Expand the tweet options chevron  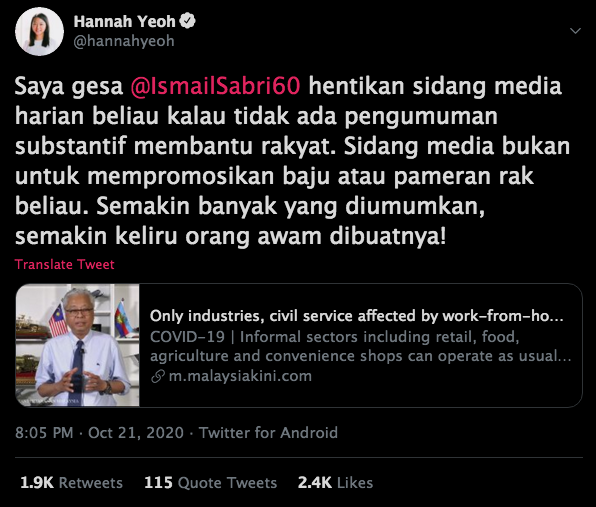(x=575, y=31)
